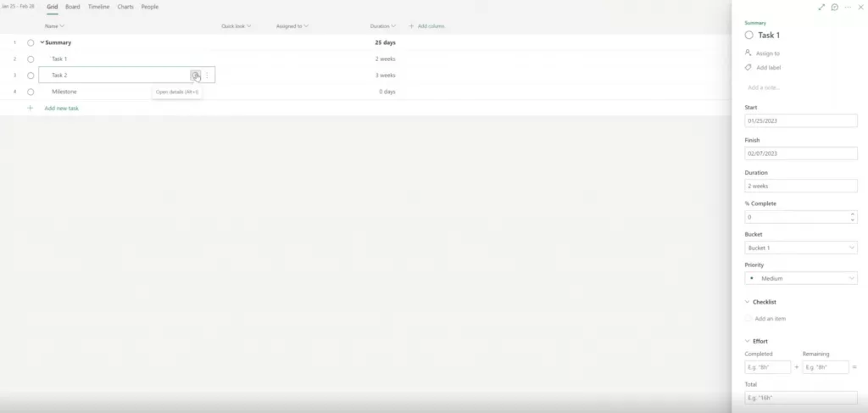Click the plus icon of Add column
This screenshot has height=413, width=868.
coord(411,26)
